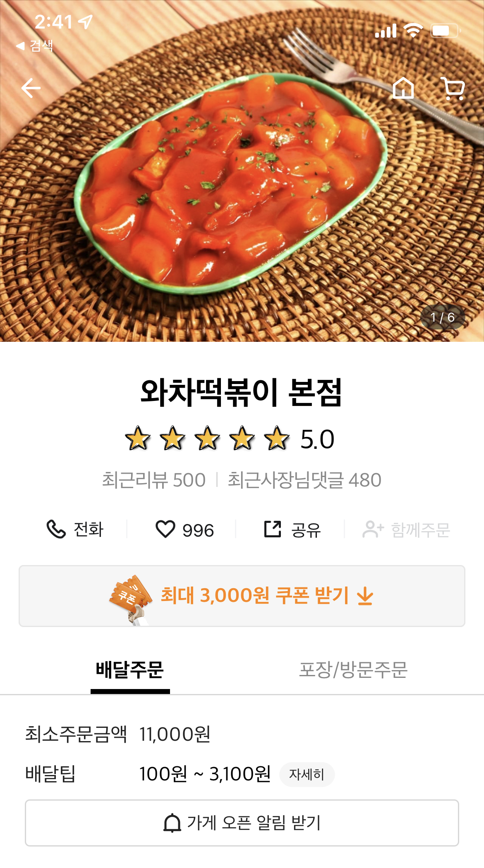Tap the download arrow on coupon banner
This screenshot has height=868, width=484.
[365, 597]
